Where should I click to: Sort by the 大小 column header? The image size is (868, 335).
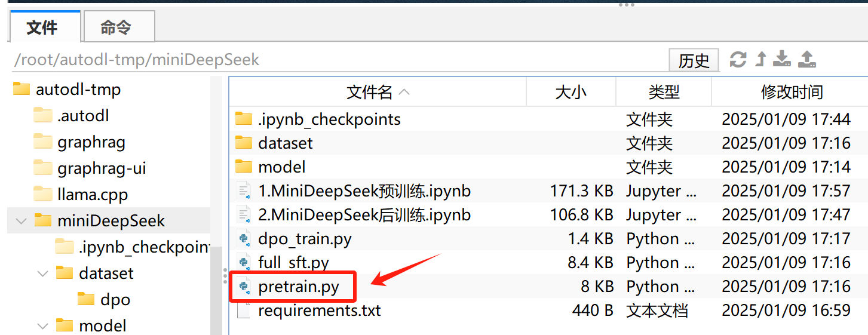coord(571,92)
